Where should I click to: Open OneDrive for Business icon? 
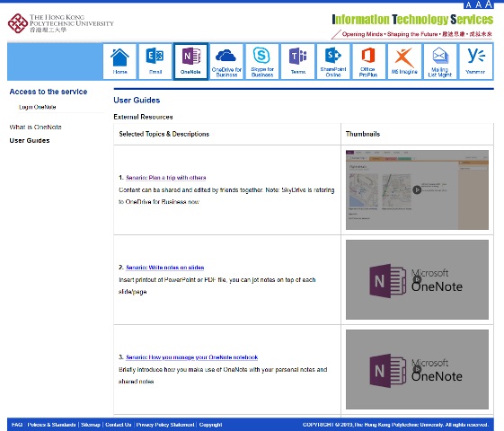pyautogui.click(x=226, y=61)
